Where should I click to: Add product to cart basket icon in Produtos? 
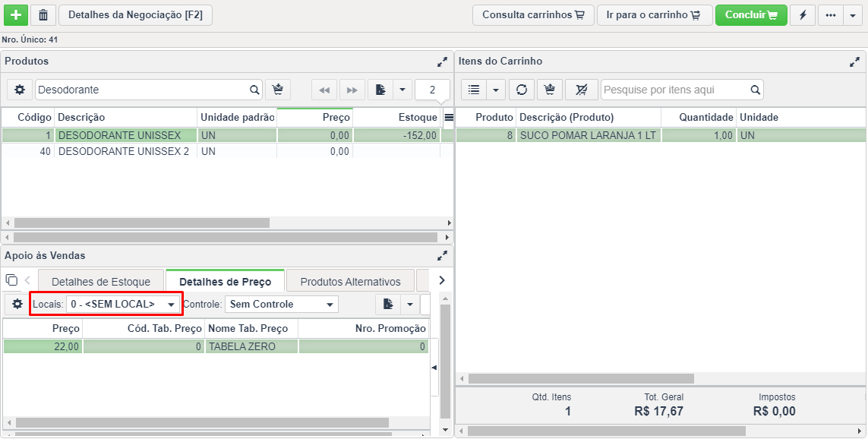(278, 90)
